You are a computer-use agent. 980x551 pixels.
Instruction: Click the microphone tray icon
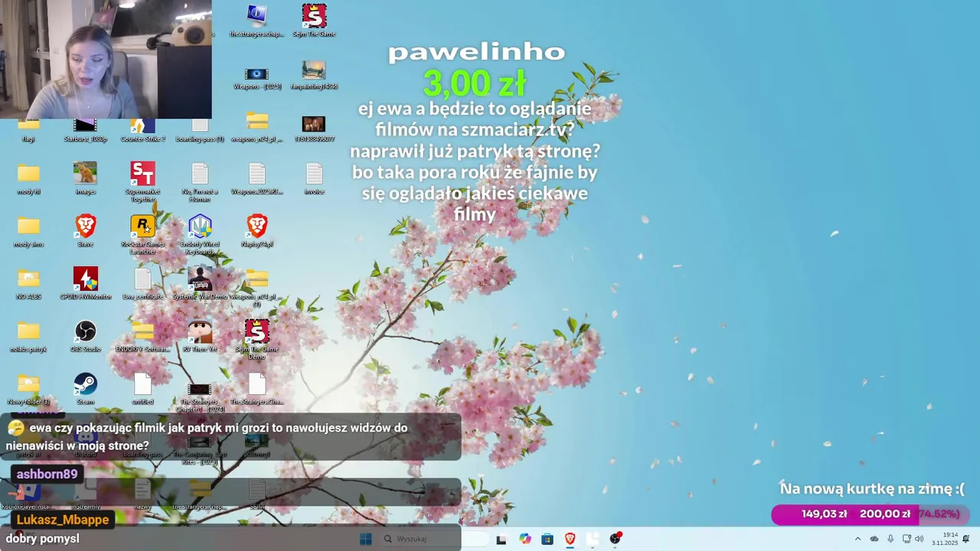point(890,539)
